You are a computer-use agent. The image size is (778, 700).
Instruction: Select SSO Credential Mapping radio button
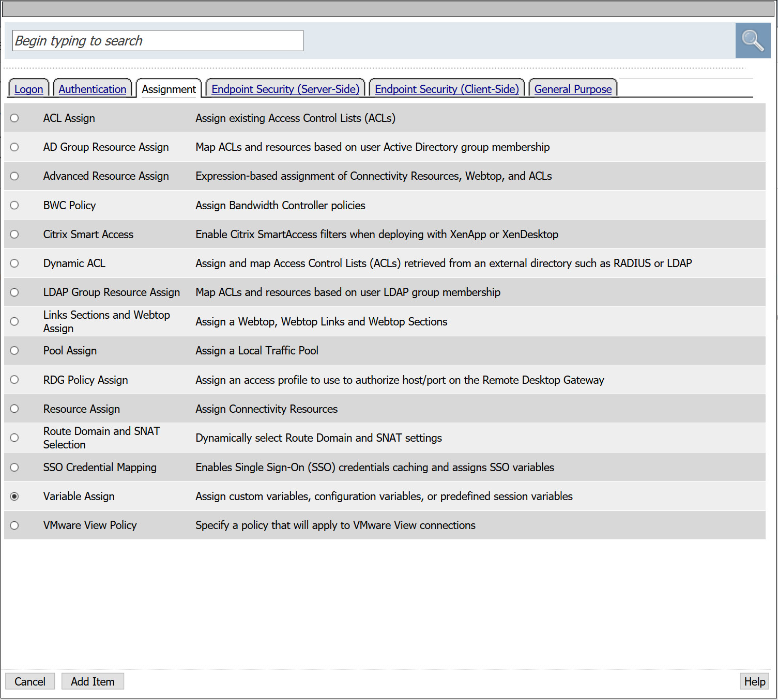click(x=14, y=467)
